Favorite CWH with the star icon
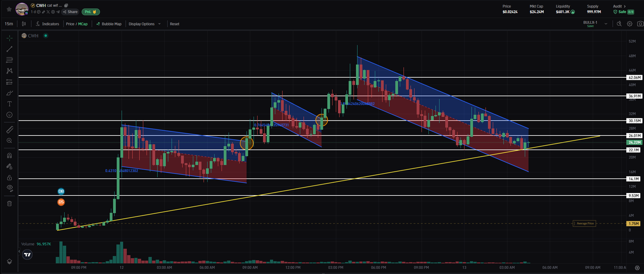The width and height of the screenshot is (644, 274). pos(9,9)
